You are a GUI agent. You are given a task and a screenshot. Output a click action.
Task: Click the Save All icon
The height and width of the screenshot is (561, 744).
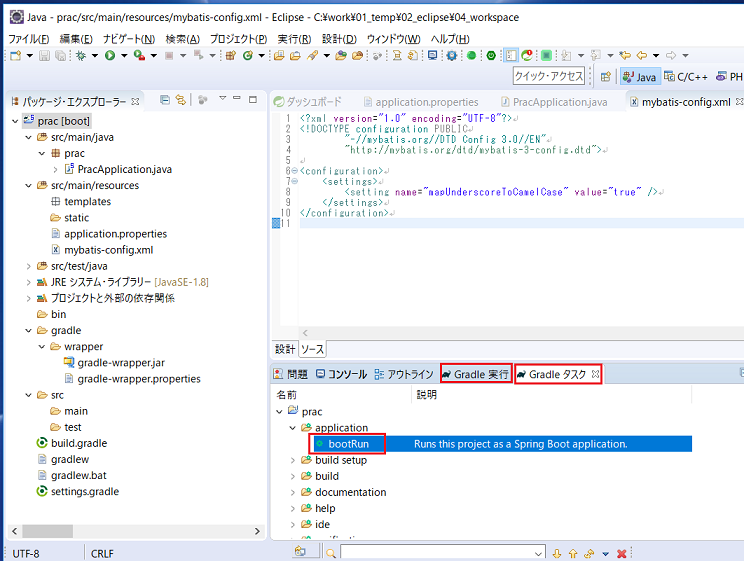coord(60,56)
